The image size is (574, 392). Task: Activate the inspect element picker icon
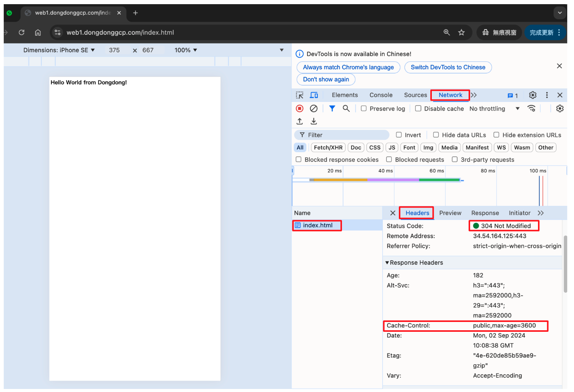(300, 95)
